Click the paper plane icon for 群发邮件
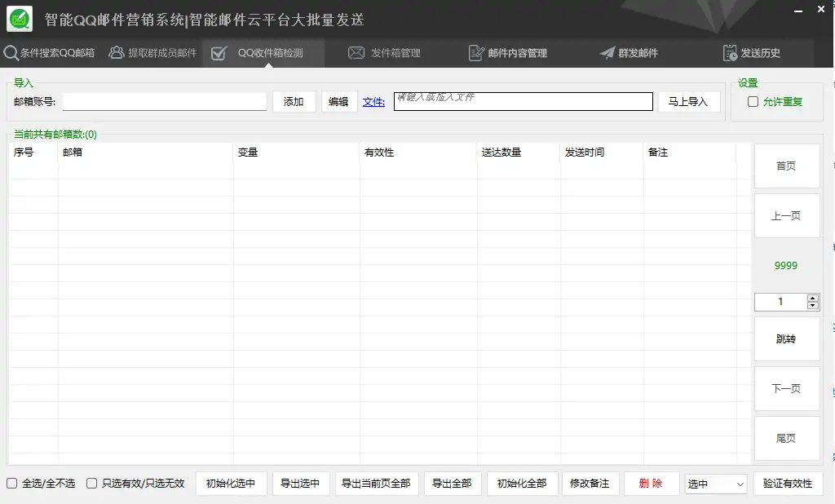The height and width of the screenshot is (504, 835). point(607,53)
